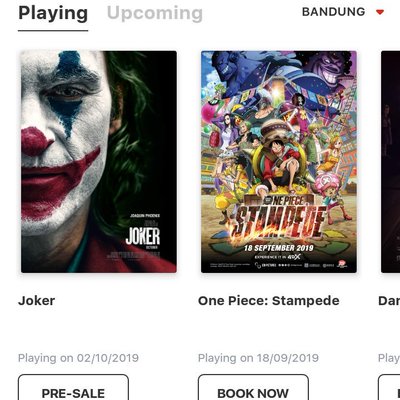Click the JOKER logo on the poster
This screenshot has width=400, height=400.
pyautogui.click(x=143, y=236)
